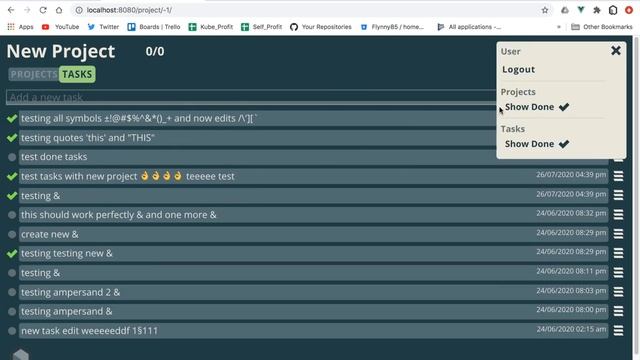Viewport: 640px width, 360px height.
Task: Select 'testing ampersand 2 &' task text
Action: (71, 292)
